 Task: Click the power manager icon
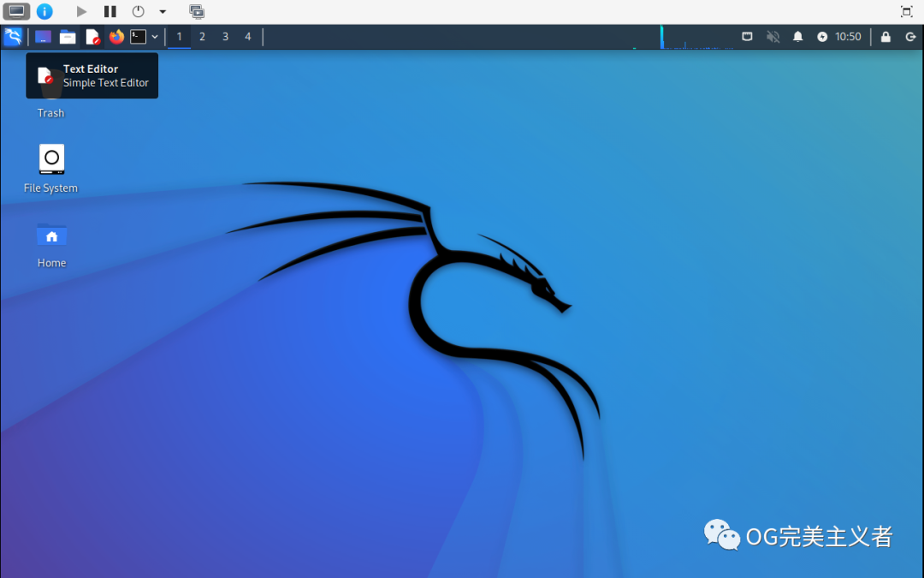point(822,37)
